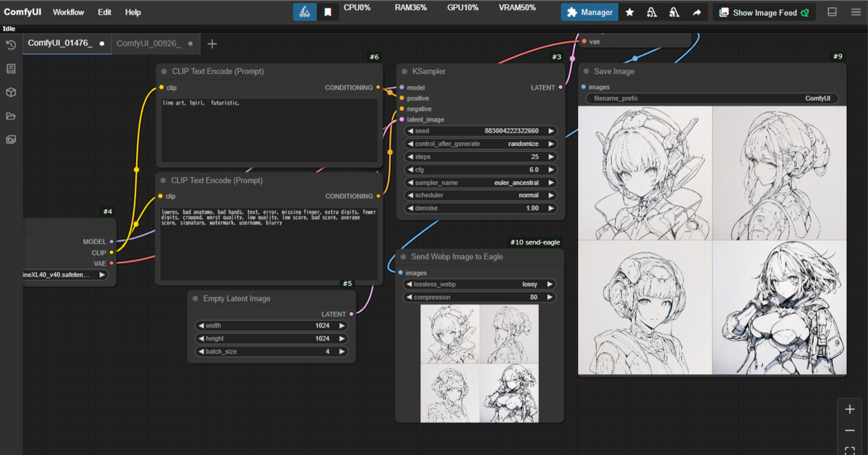Open the workflows folder sidebar icon
The height and width of the screenshot is (455, 868).
tap(10, 116)
